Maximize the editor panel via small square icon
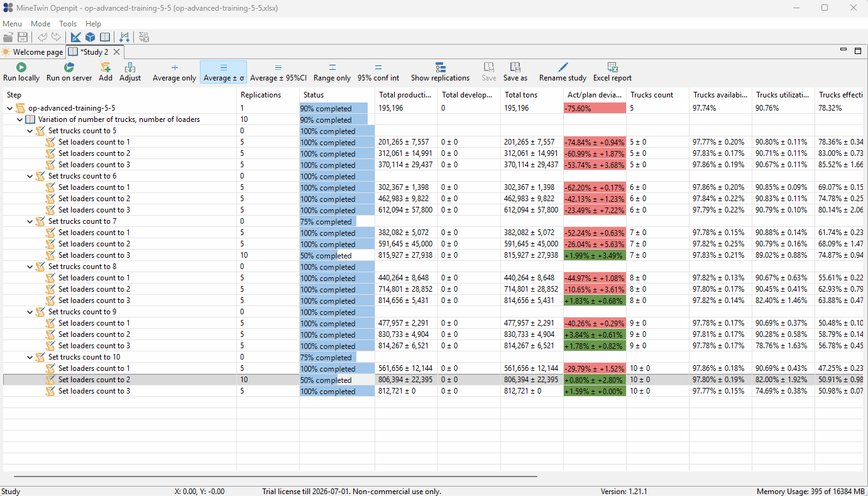The height and width of the screenshot is (496, 868). point(857,50)
